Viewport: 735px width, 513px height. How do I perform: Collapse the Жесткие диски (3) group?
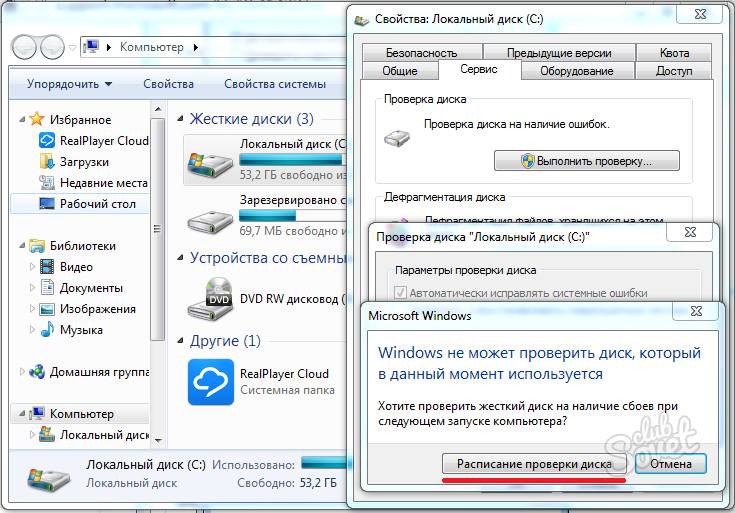pos(180,119)
